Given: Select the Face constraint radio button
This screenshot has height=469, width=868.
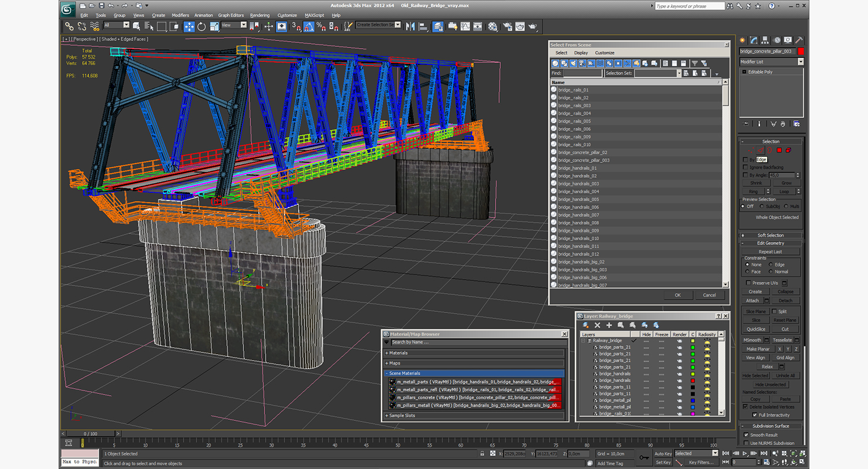Looking at the screenshot, I should pyautogui.click(x=747, y=271).
